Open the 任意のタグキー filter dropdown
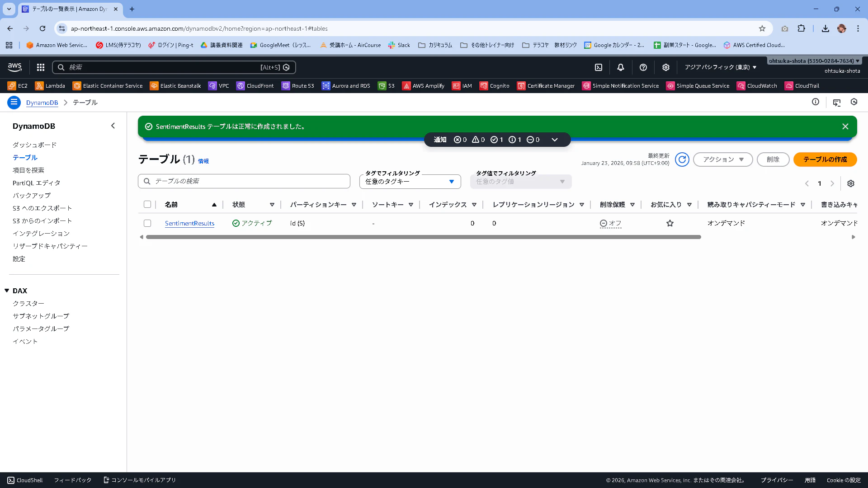Viewport: 868px width, 488px height. pos(410,182)
